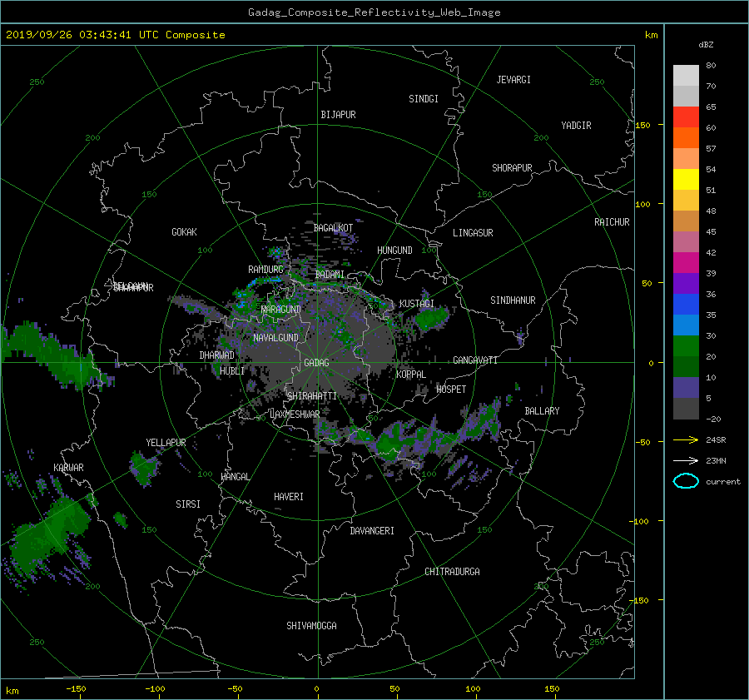Click the Gadag_Composite_Reflectivity_Web_Image title
749x700 pixels.
pyautogui.click(x=374, y=12)
